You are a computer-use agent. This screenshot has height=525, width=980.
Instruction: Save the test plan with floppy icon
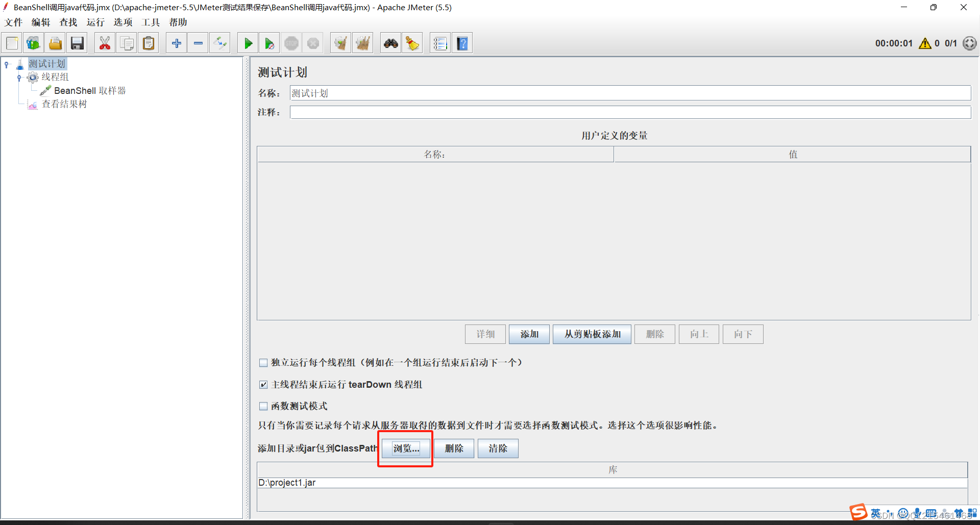pyautogui.click(x=77, y=43)
